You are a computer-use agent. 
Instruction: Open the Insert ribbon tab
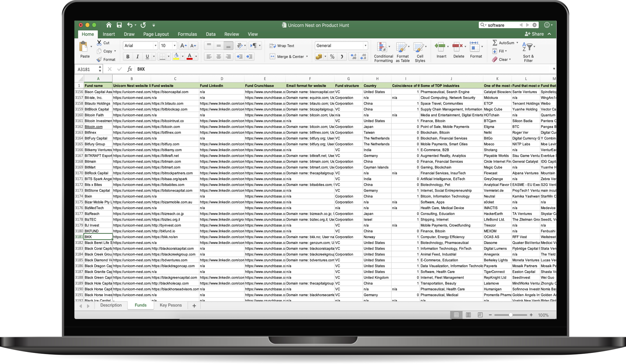click(x=109, y=34)
